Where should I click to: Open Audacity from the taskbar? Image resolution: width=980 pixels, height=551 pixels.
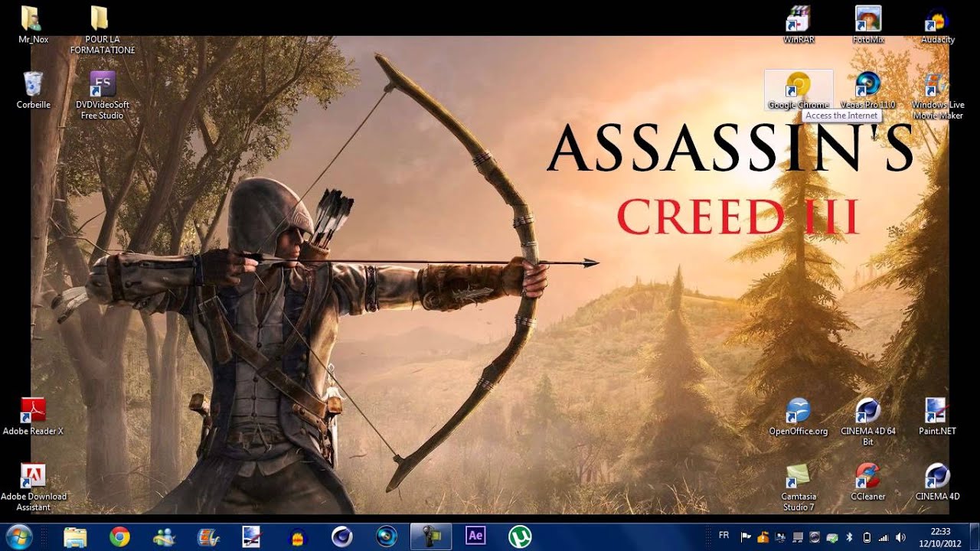point(297,536)
